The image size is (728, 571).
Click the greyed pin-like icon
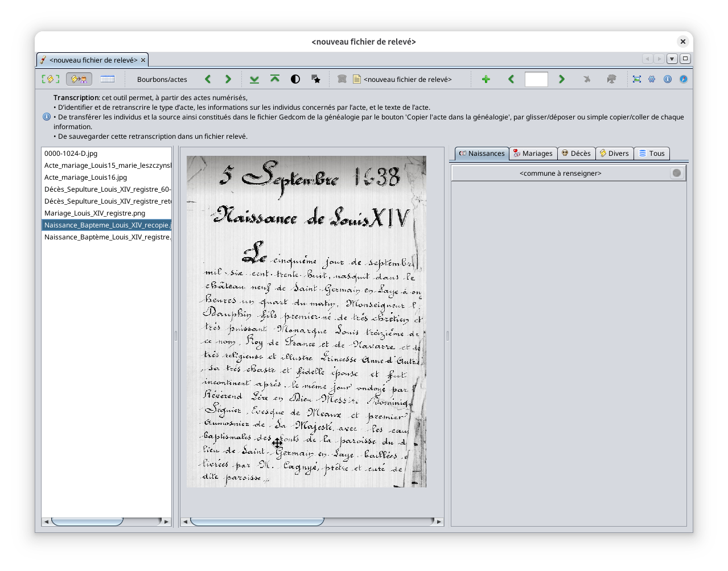pos(587,79)
